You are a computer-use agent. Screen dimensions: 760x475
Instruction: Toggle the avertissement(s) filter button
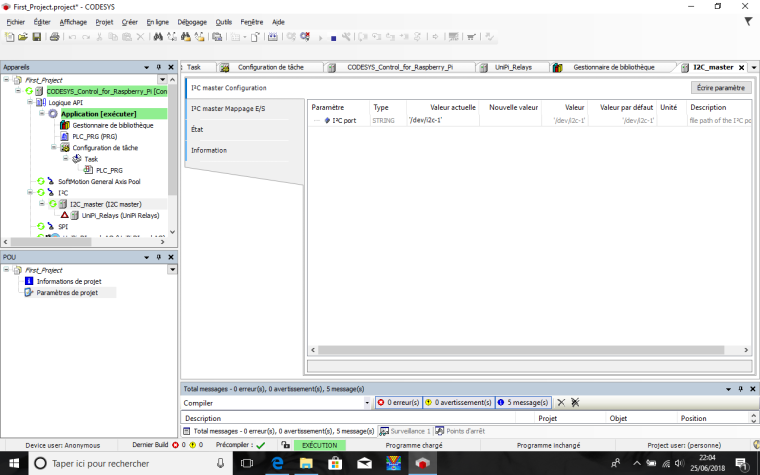pos(459,403)
